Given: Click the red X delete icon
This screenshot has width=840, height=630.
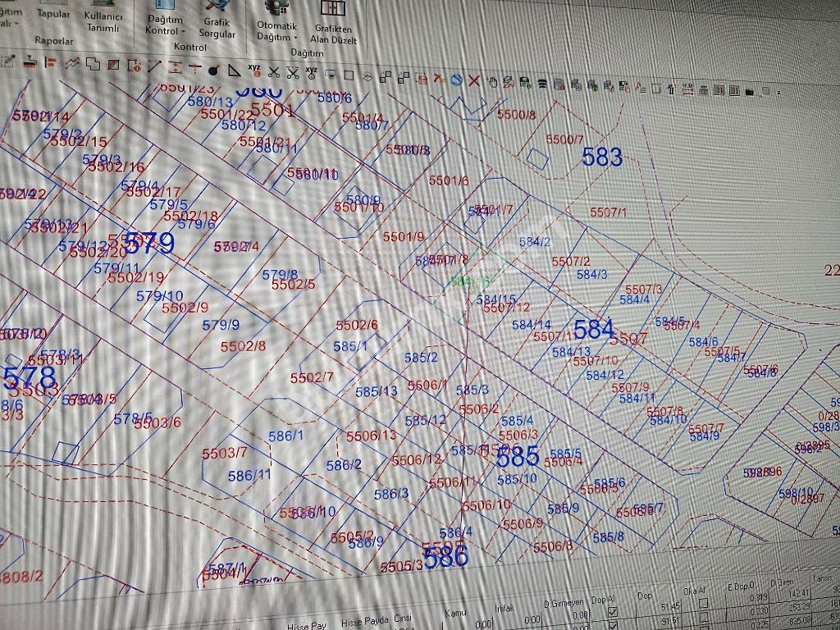Looking at the screenshot, I should pos(473,81).
